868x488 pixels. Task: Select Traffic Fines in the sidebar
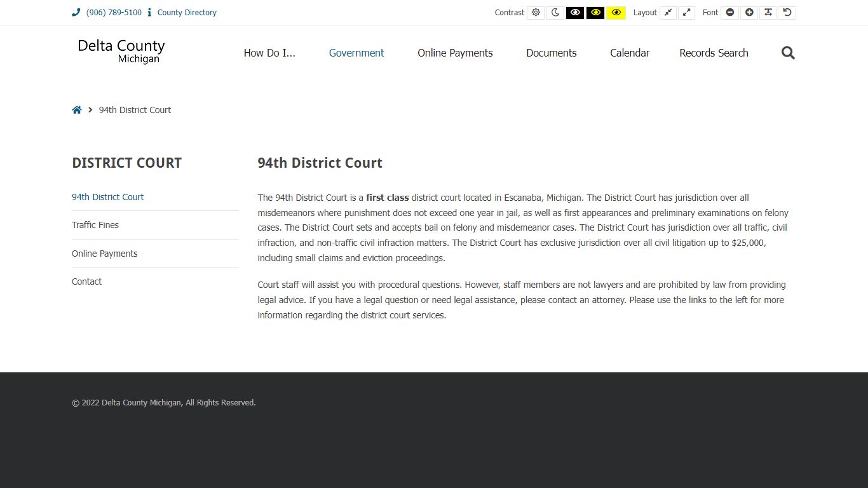(x=95, y=224)
